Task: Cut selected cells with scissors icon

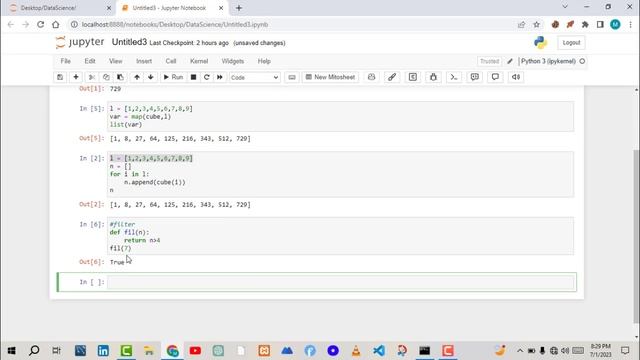Action: pyautogui.click(x=92, y=77)
